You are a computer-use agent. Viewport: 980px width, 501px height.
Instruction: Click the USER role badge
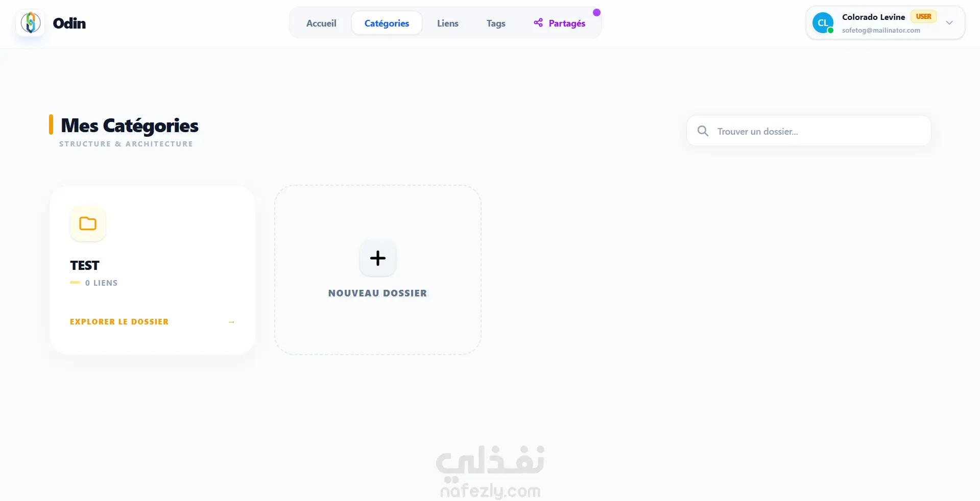923,17
